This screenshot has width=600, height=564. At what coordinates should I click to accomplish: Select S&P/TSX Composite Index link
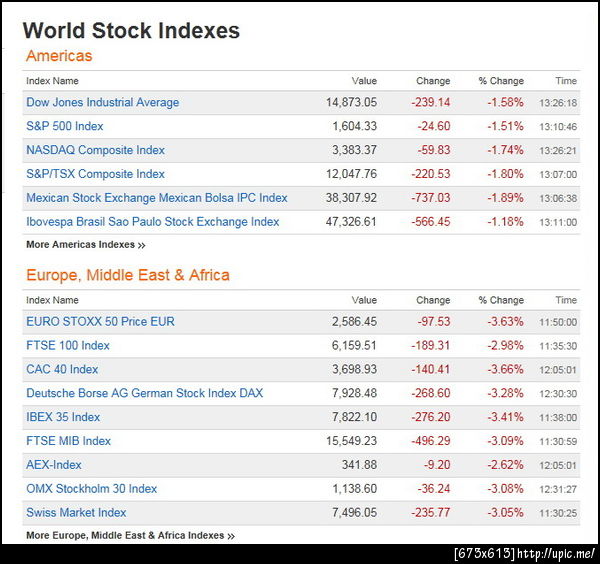[96, 174]
